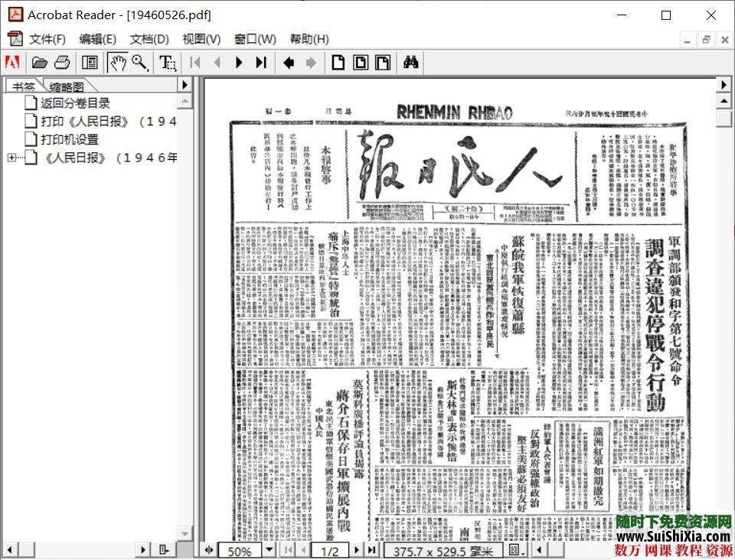Click the Print icon in the toolbar
This screenshot has width=735, height=560.
[61, 63]
